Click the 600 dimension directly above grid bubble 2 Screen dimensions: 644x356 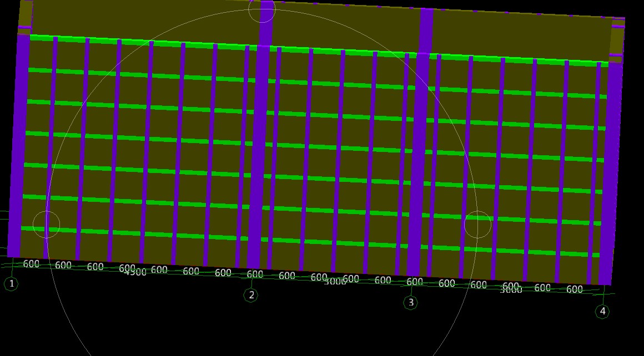[x=255, y=274]
